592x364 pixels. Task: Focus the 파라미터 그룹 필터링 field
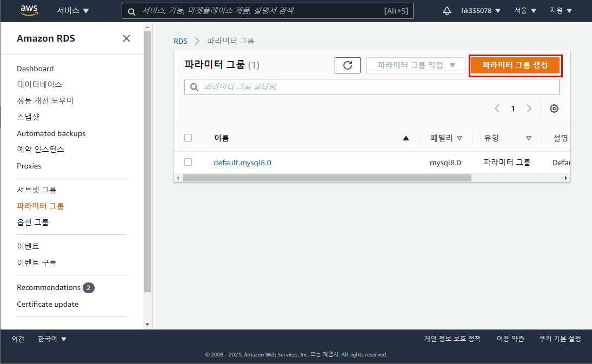pos(372,87)
